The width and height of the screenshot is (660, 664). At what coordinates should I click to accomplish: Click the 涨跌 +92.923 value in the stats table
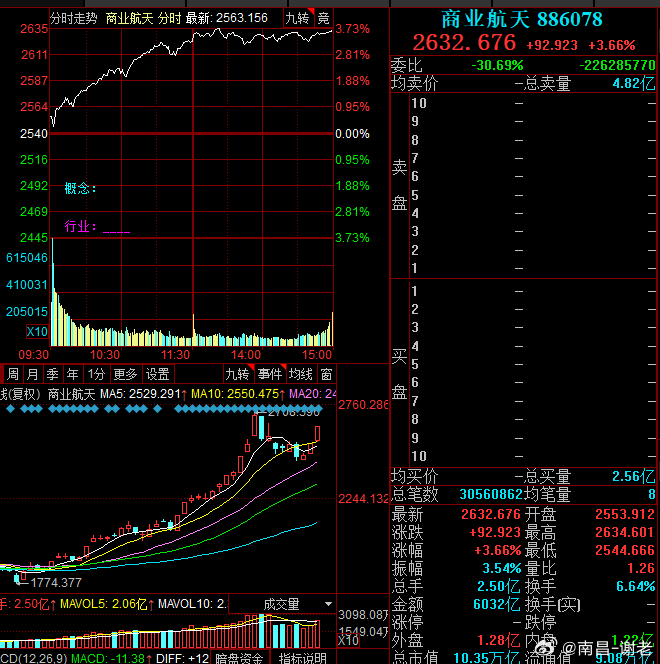point(495,532)
